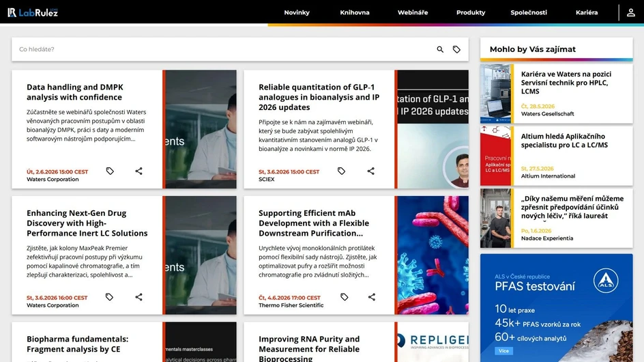The height and width of the screenshot is (362, 644).
Task: Open Produkty menu item
Action: point(471,12)
